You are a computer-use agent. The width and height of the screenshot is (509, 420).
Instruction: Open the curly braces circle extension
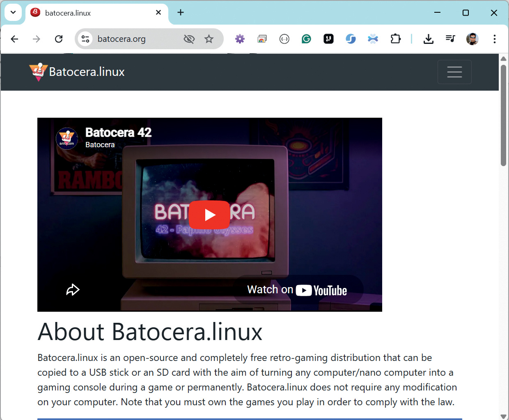284,39
